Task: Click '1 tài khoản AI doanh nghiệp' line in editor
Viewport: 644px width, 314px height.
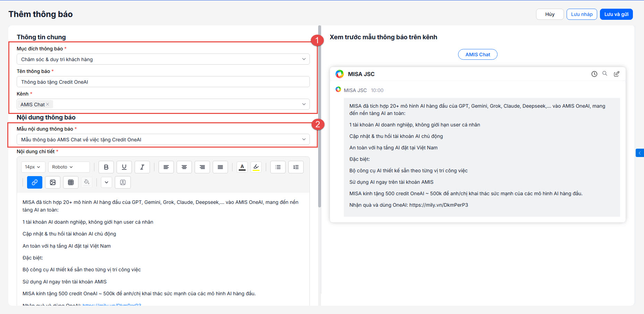Action: 88,222
